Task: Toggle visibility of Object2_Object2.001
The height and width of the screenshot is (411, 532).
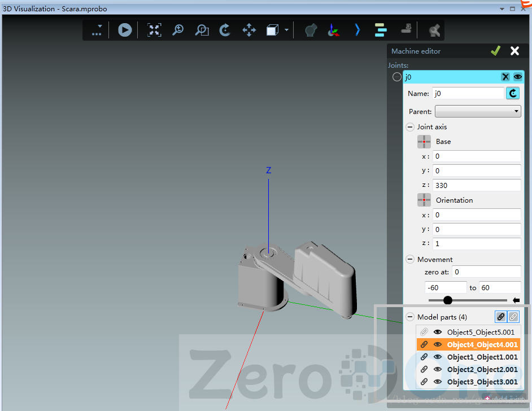Action: (x=438, y=369)
